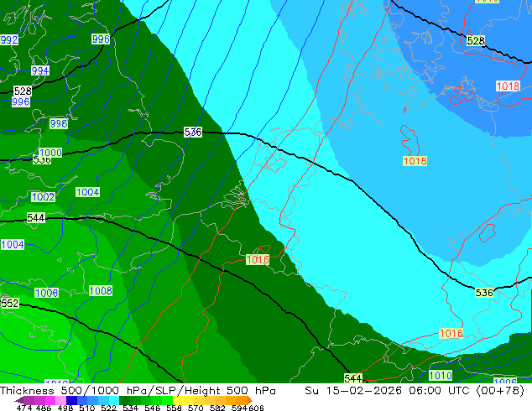Click legend value 606
The image size is (532, 411).
pyautogui.click(x=256, y=408)
